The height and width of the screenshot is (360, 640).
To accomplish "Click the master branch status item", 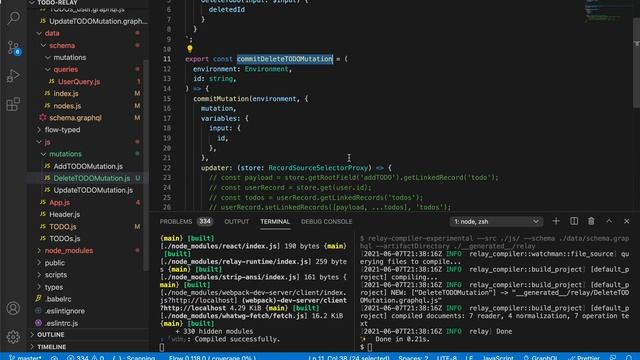I will point(25,357).
